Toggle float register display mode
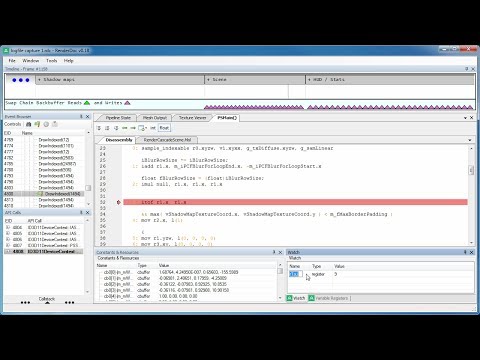Image resolution: width=480 pixels, height=360 pixels. pyautogui.click(x=164, y=128)
